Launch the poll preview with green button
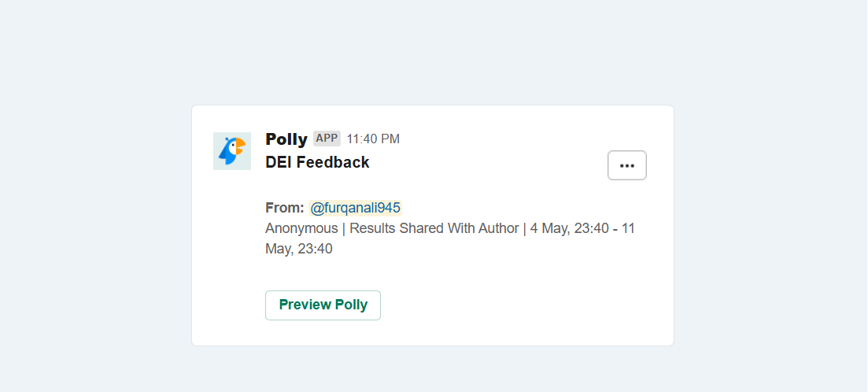The width and height of the screenshot is (868, 392). click(323, 305)
